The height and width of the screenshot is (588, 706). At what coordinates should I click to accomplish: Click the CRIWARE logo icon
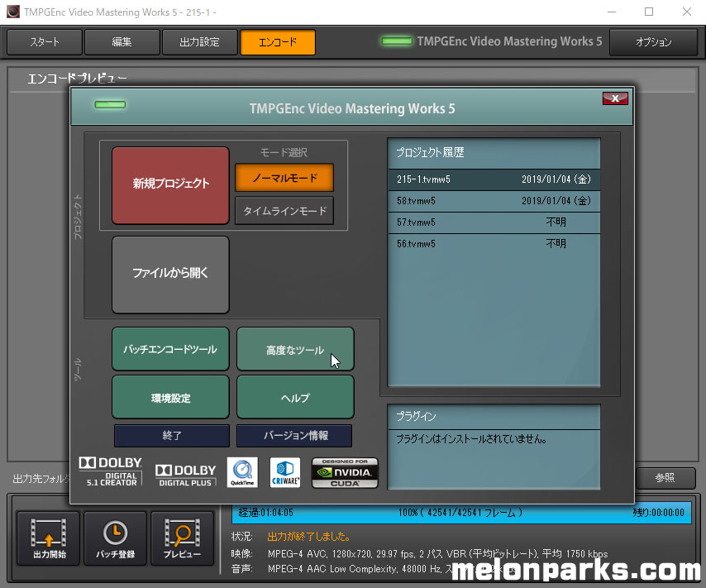[x=285, y=472]
